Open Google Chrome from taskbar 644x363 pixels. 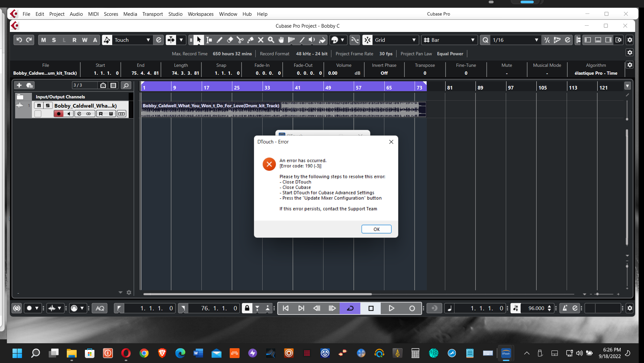coord(144,353)
